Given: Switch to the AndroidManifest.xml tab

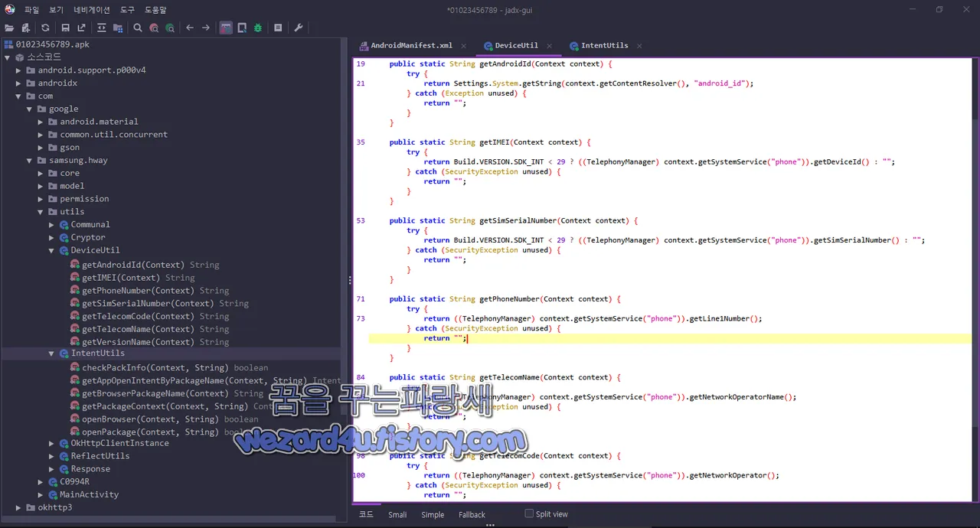Looking at the screenshot, I should click(410, 45).
